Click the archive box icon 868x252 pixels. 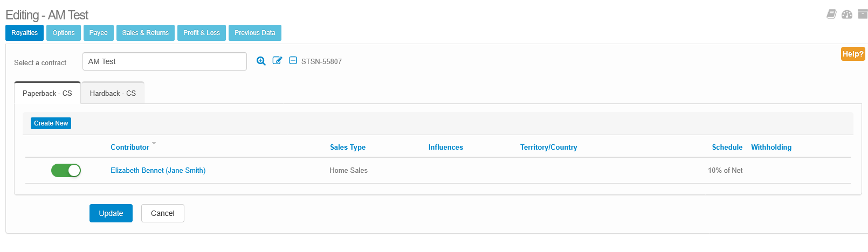pos(863,14)
